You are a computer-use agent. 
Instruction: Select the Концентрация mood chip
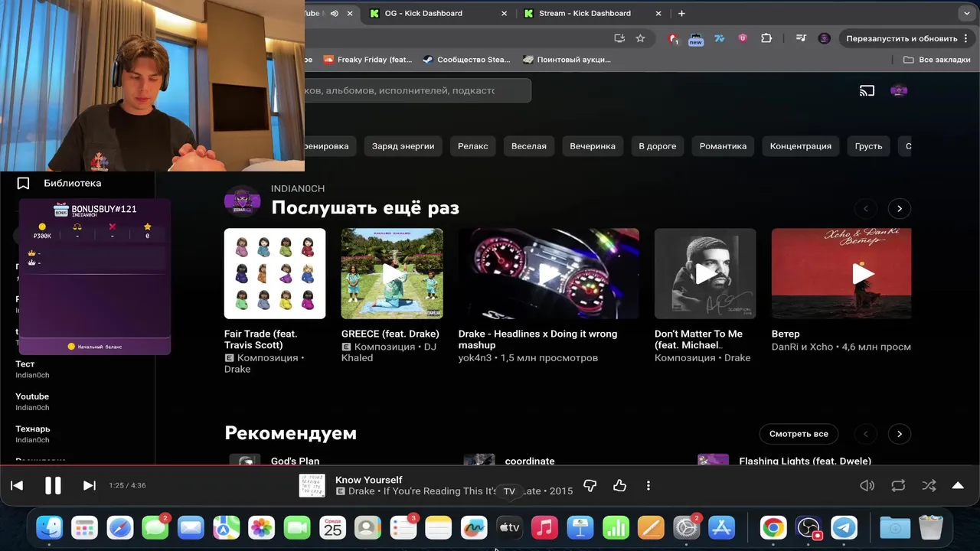[801, 145]
